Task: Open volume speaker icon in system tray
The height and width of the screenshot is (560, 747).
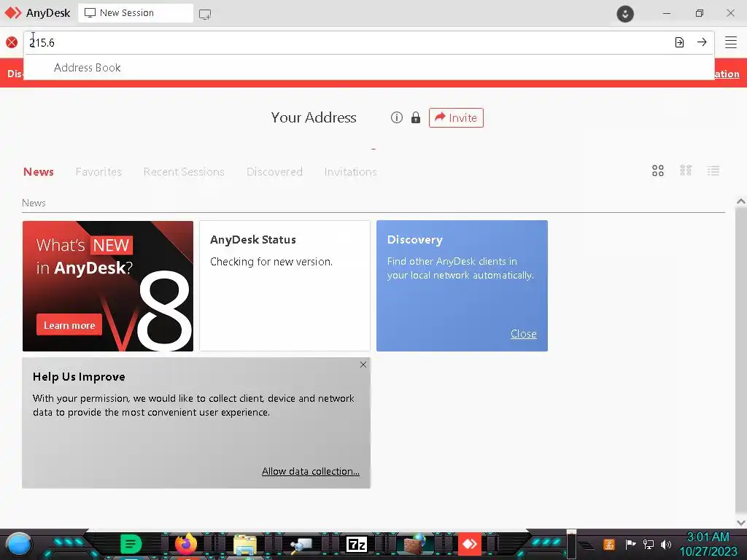Action: 666,544
